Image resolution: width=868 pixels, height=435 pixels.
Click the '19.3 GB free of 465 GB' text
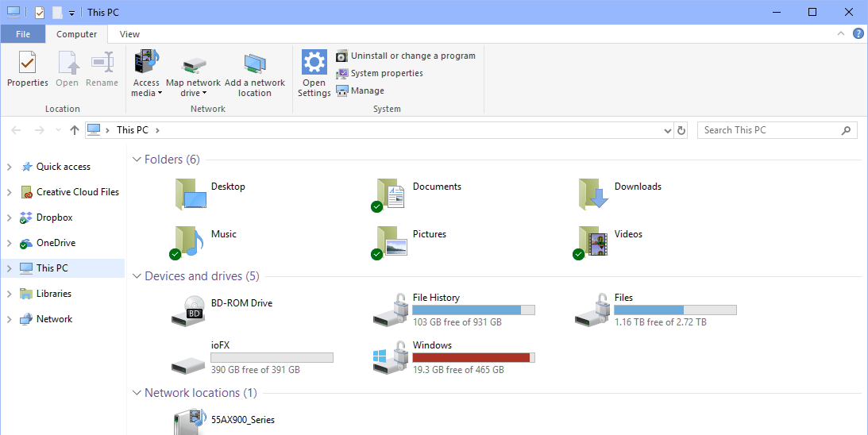coord(458,370)
